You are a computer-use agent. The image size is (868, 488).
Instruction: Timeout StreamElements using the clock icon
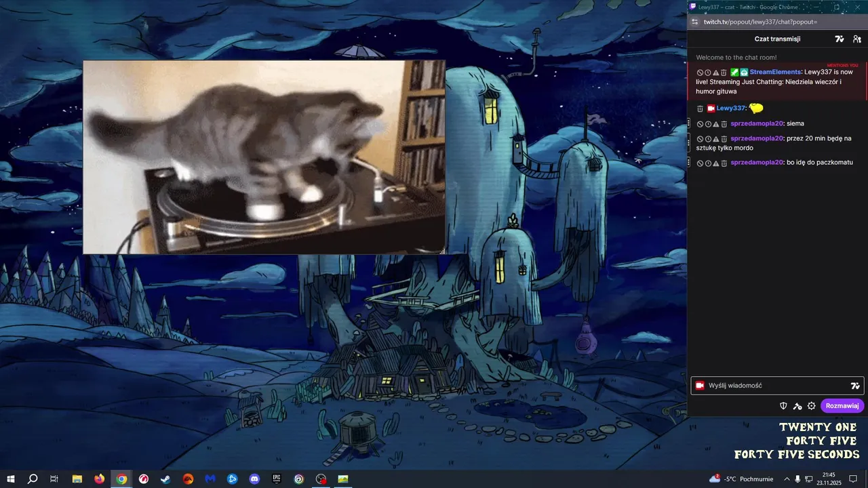(x=708, y=73)
